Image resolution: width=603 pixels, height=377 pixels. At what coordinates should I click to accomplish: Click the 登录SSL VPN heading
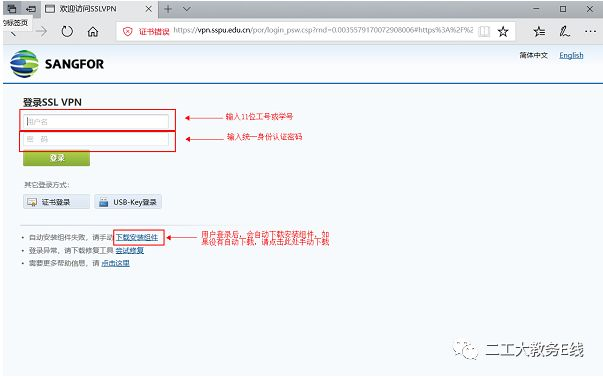point(52,102)
